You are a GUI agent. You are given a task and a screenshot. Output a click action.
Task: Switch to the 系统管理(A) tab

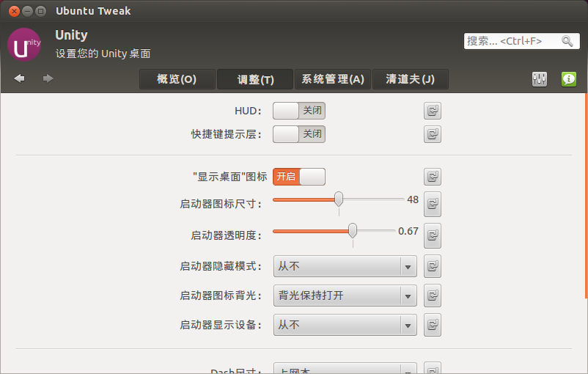coord(333,79)
